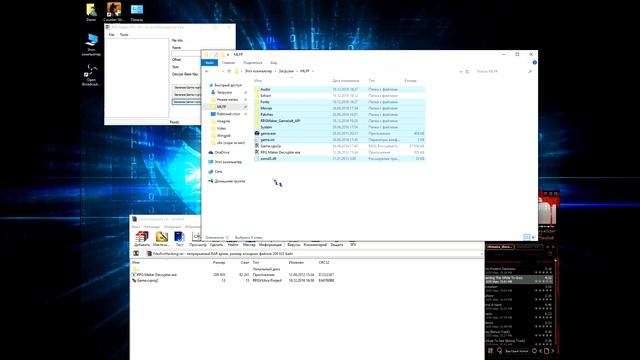The width and height of the screenshot is (640, 360).
Task: Switch to the Поделиться ribbon tab
Action: pos(253,62)
